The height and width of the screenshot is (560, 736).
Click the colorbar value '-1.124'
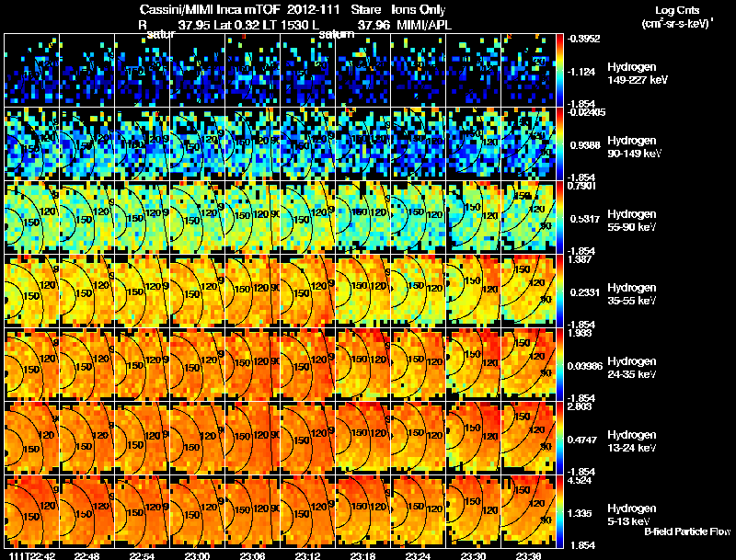581,72
